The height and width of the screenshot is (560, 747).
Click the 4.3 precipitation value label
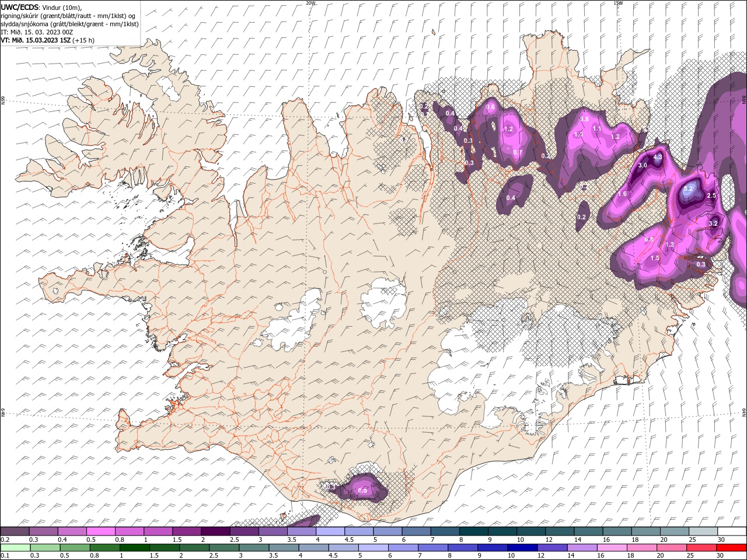pyautogui.click(x=658, y=157)
